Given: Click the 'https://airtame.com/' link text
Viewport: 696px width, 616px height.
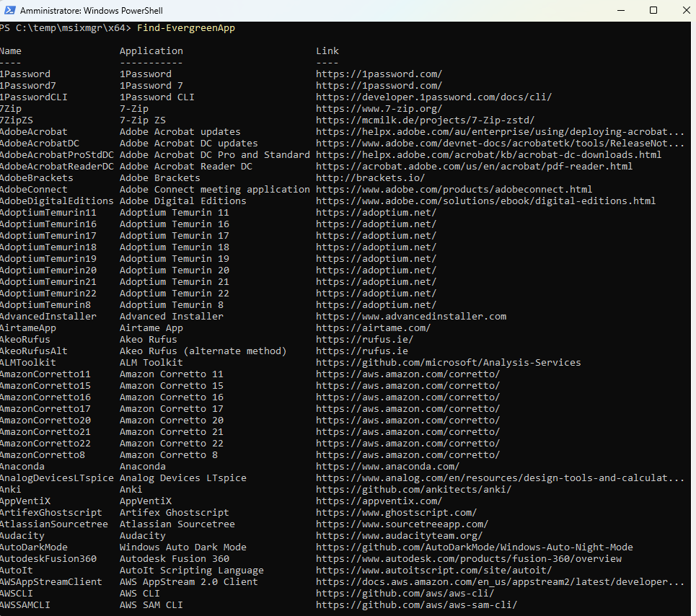Looking at the screenshot, I should (374, 328).
